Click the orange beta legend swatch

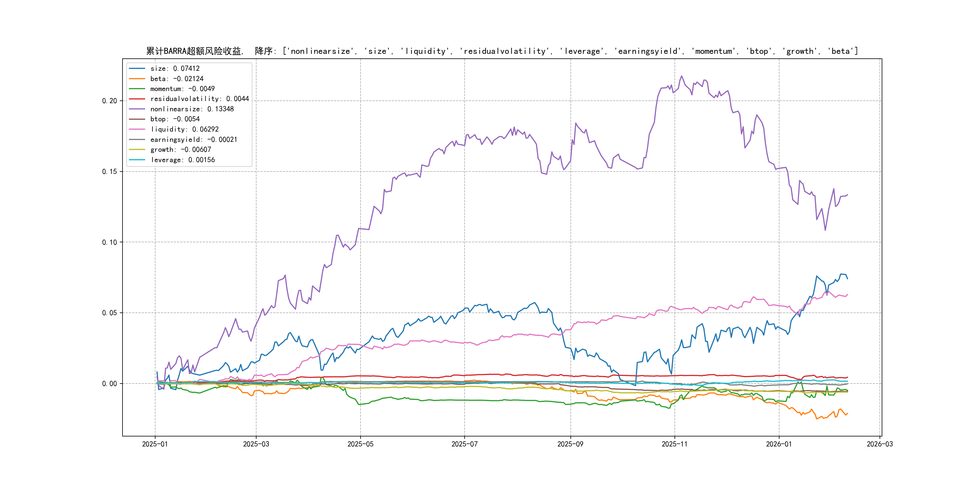point(137,79)
